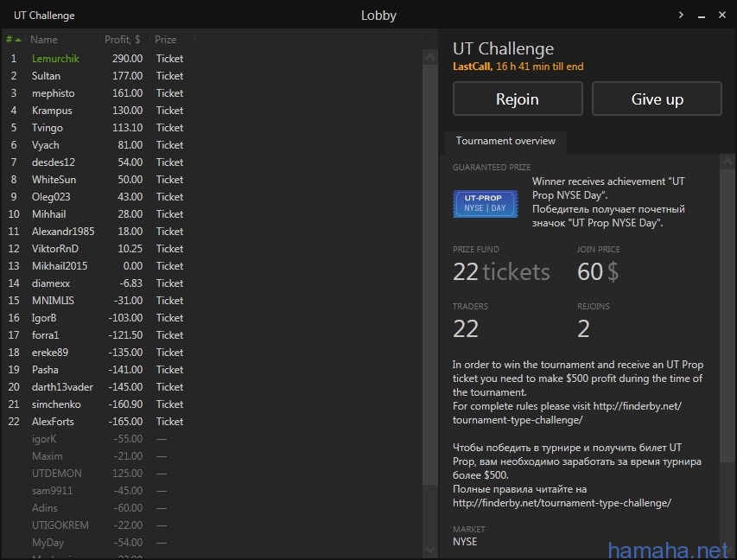Select player Mikhail2015 row
This screenshot has height=560, width=737.
[x=213, y=266]
